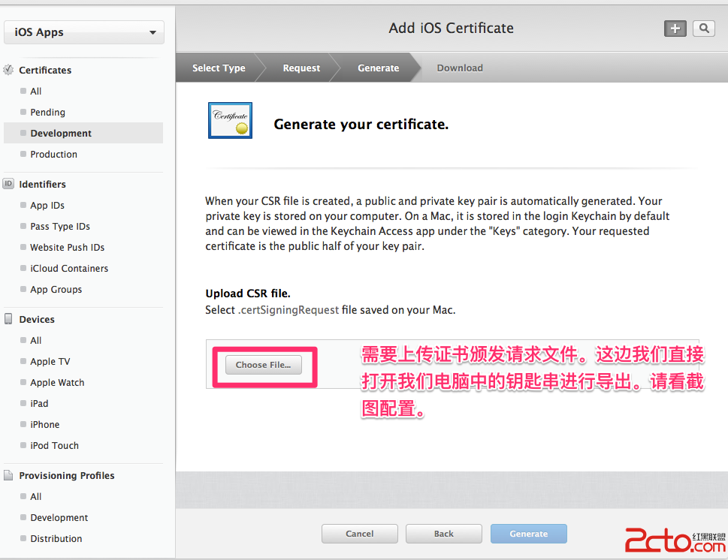The height and width of the screenshot is (560, 728).
Task: Open iCloud Containers
Action: click(x=68, y=268)
